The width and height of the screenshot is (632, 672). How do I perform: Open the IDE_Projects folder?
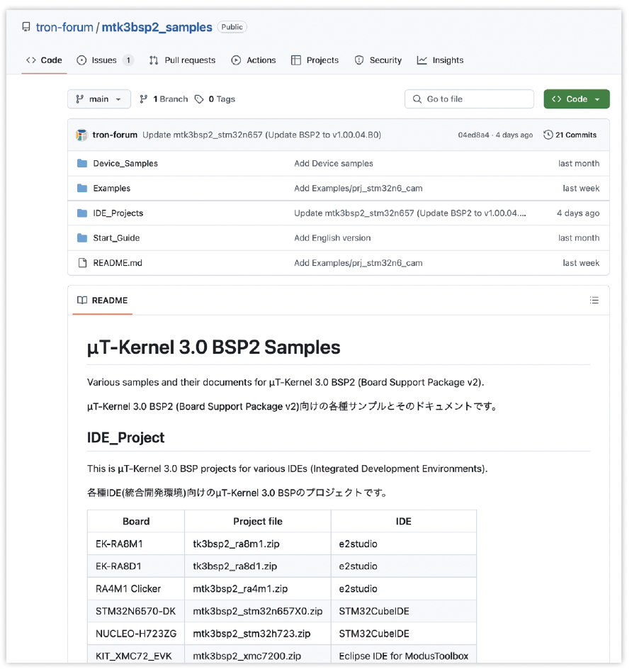pos(118,213)
